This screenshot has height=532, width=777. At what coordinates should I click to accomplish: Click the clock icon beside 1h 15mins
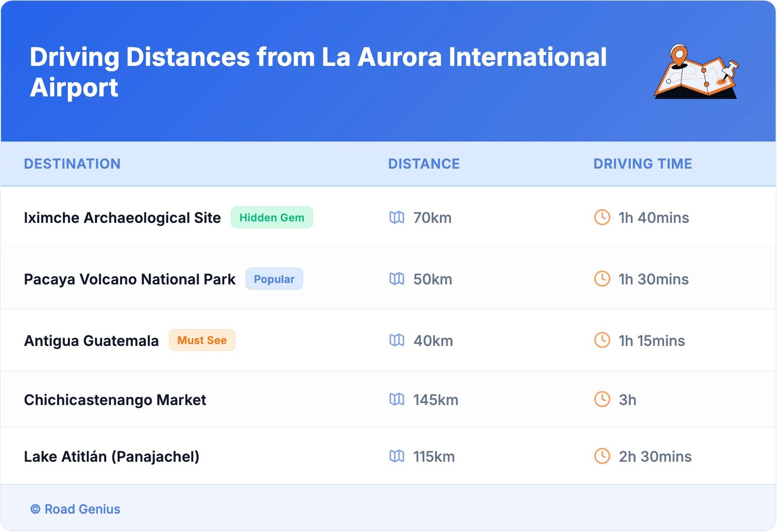coord(602,341)
